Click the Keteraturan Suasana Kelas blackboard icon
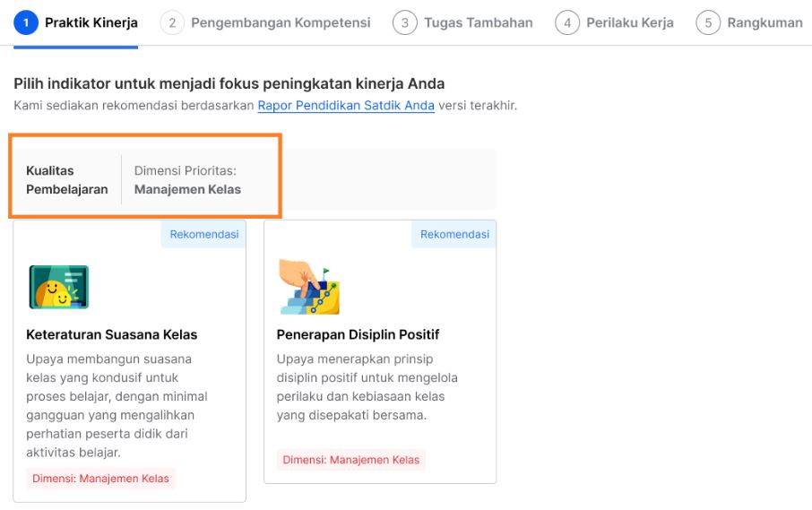Viewport: 812px width, 510px height. [59, 287]
